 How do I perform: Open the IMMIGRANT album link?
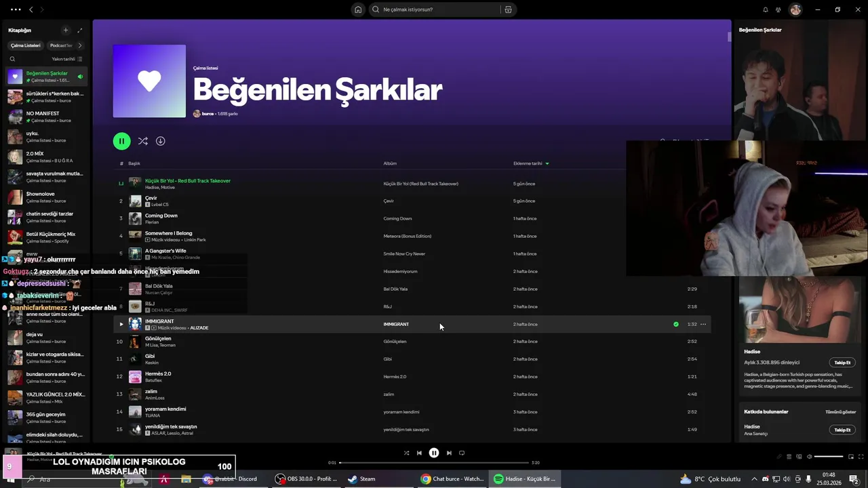tap(396, 324)
